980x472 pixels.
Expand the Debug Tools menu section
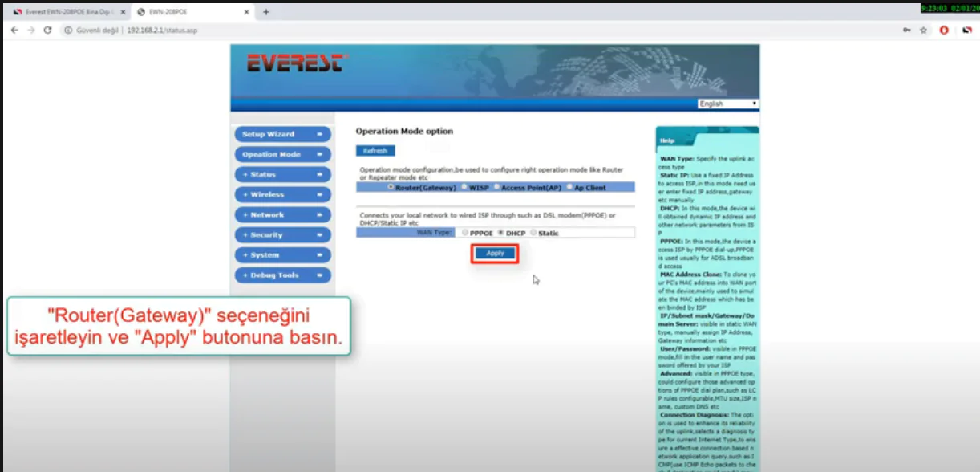(x=282, y=275)
